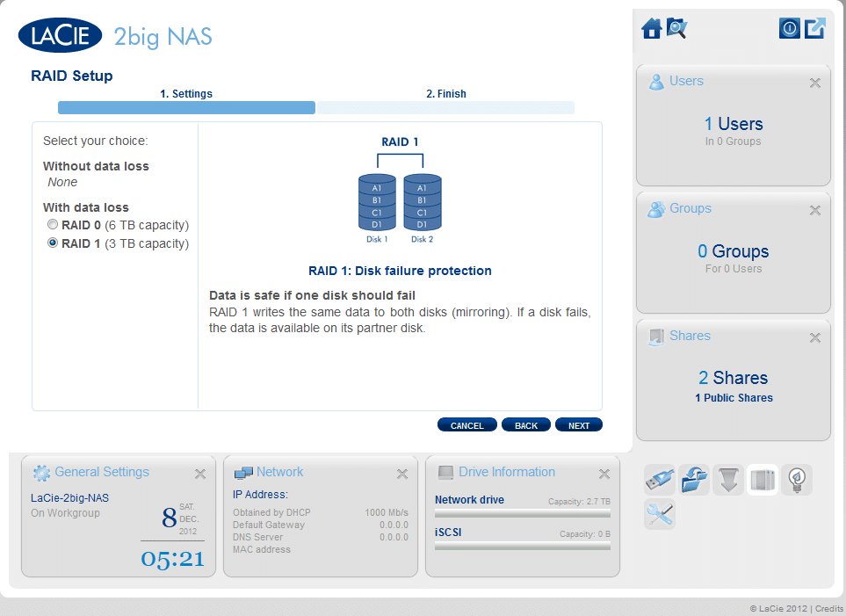Click the 05:21 clock display
The image size is (846, 616).
click(173, 559)
